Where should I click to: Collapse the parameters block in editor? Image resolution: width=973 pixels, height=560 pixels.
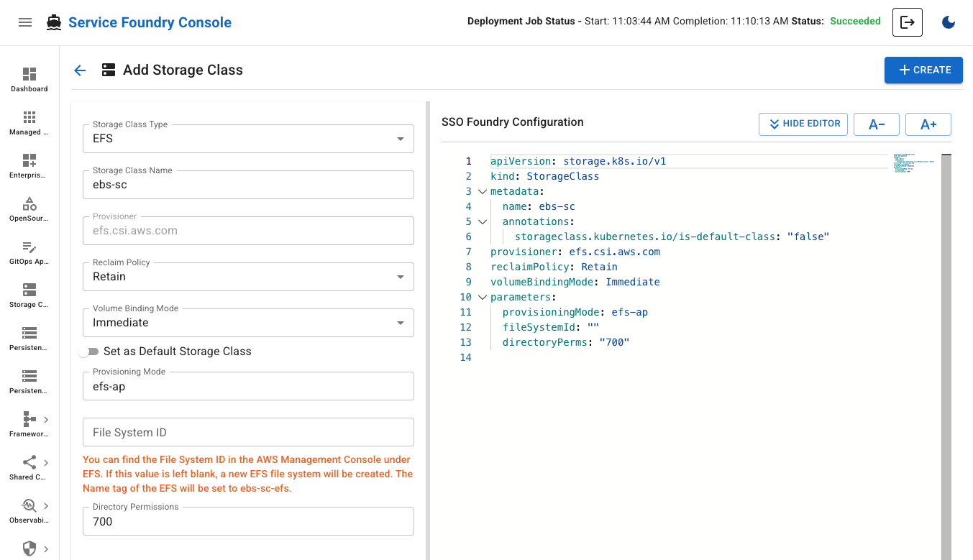pos(482,298)
